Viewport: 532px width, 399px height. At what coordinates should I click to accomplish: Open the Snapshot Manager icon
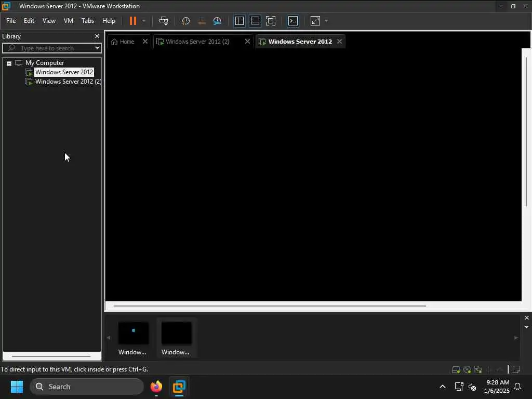217,21
